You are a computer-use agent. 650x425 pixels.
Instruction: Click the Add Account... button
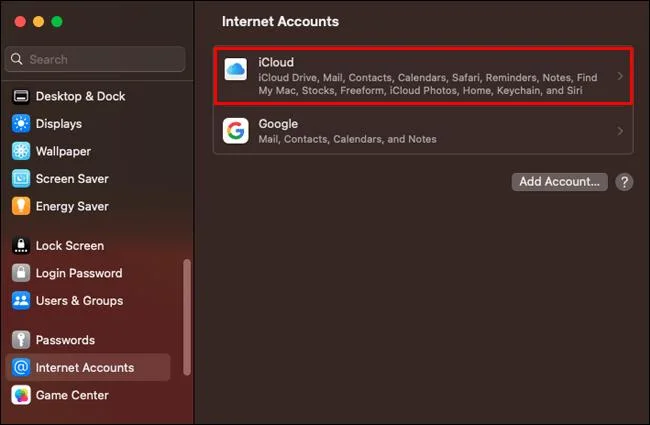click(560, 182)
